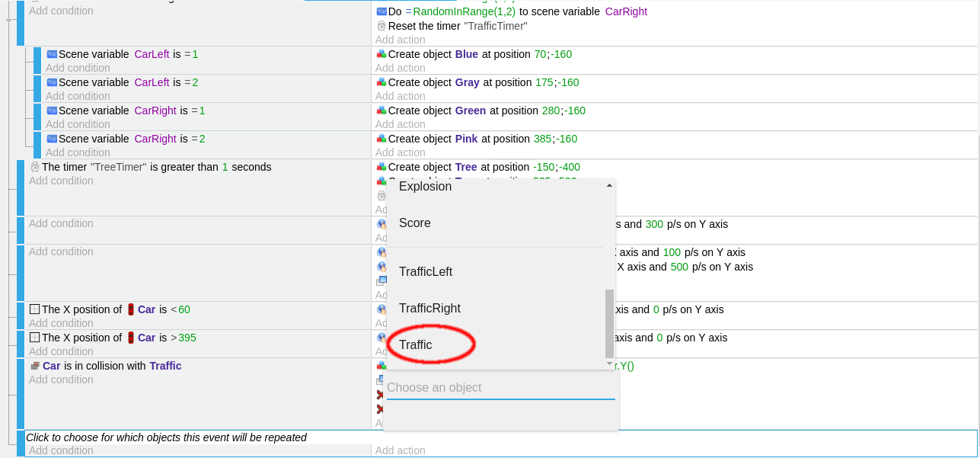The width and height of the screenshot is (980, 458).
Task: Click the timer icon before Reset TrafficTimer
Action: pyautogui.click(x=381, y=26)
